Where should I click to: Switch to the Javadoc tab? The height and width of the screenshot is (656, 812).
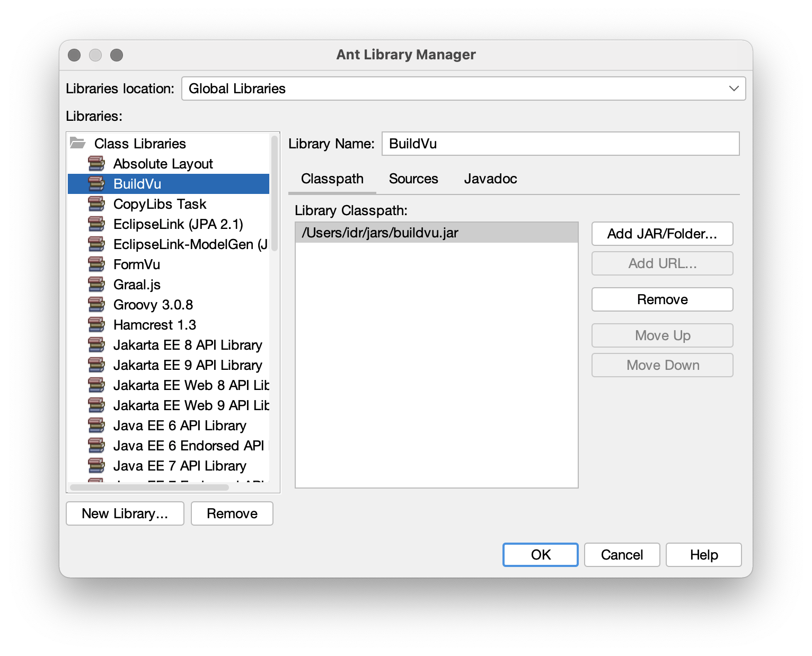tap(490, 179)
